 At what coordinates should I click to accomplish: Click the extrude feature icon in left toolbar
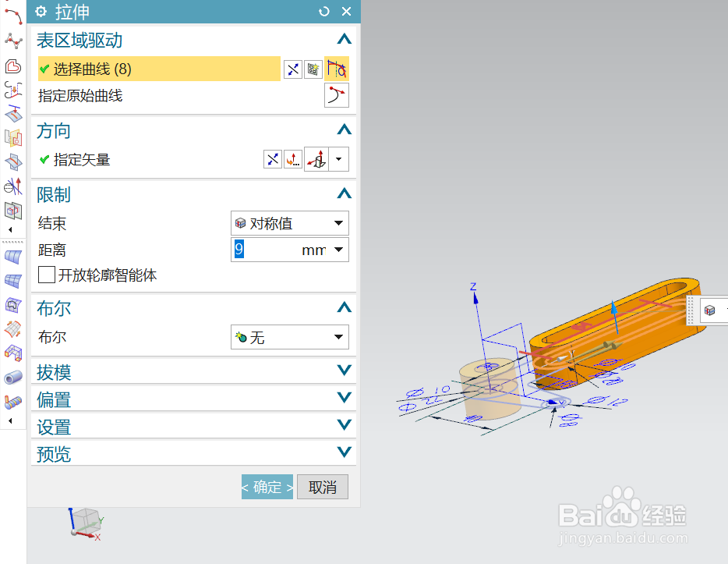point(13,138)
